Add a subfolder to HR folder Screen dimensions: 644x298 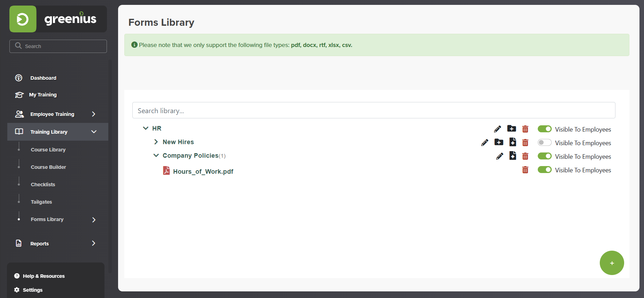[x=512, y=128]
